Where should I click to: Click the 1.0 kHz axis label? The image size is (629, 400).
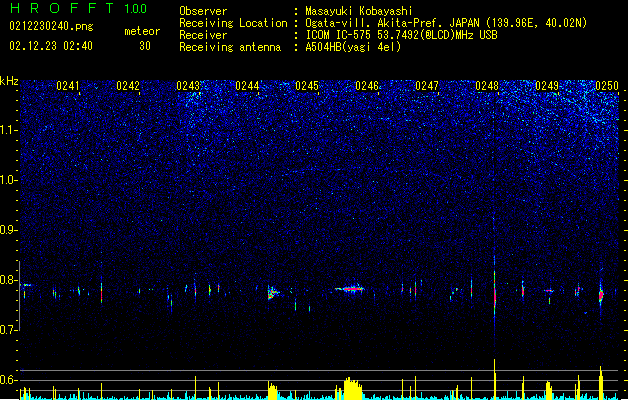coord(9,180)
